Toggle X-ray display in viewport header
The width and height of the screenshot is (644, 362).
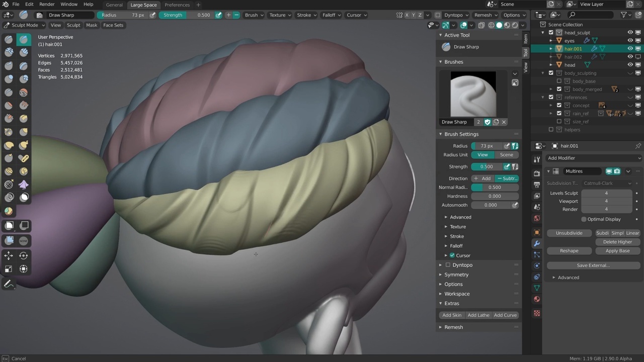(x=481, y=25)
